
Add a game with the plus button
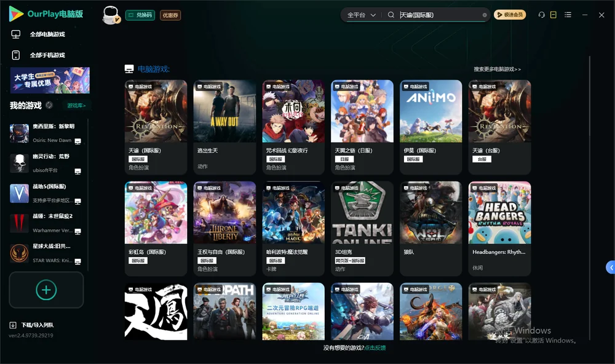[46, 290]
